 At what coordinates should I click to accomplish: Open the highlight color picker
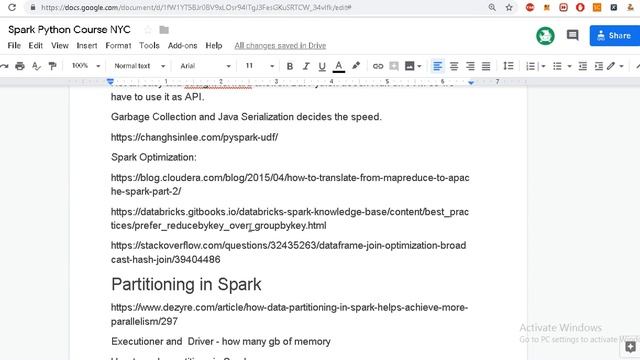(x=356, y=66)
